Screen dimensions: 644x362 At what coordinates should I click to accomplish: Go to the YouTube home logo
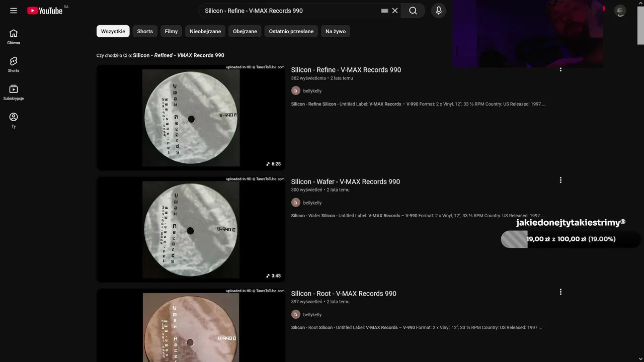click(x=45, y=11)
